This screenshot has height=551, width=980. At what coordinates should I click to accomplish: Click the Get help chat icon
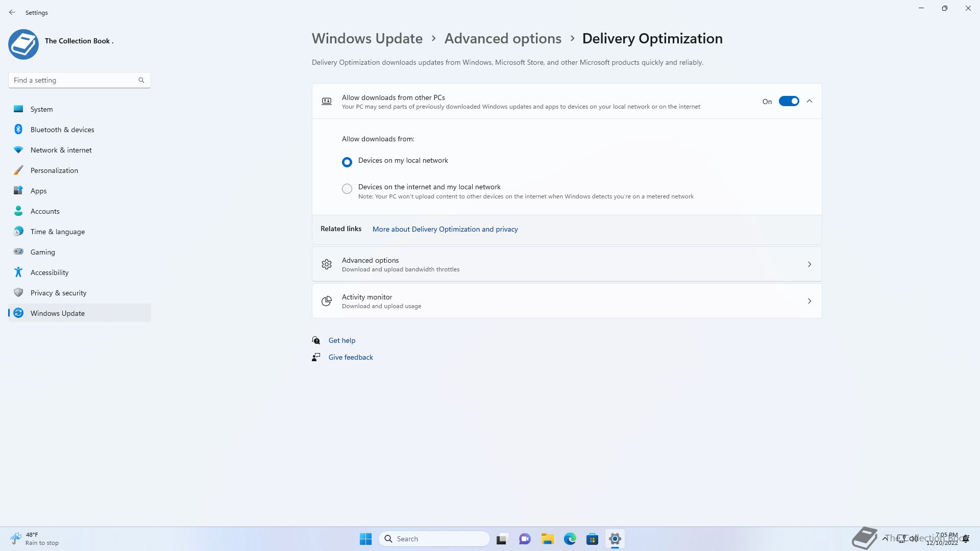click(x=316, y=340)
